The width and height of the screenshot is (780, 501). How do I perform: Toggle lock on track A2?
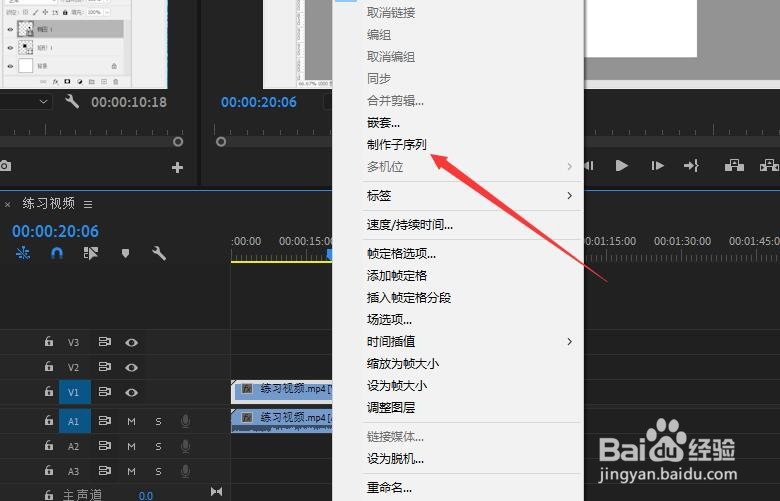[49, 445]
